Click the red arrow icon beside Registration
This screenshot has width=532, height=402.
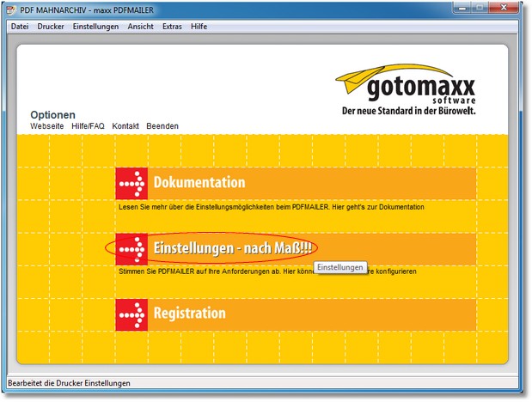tap(131, 314)
